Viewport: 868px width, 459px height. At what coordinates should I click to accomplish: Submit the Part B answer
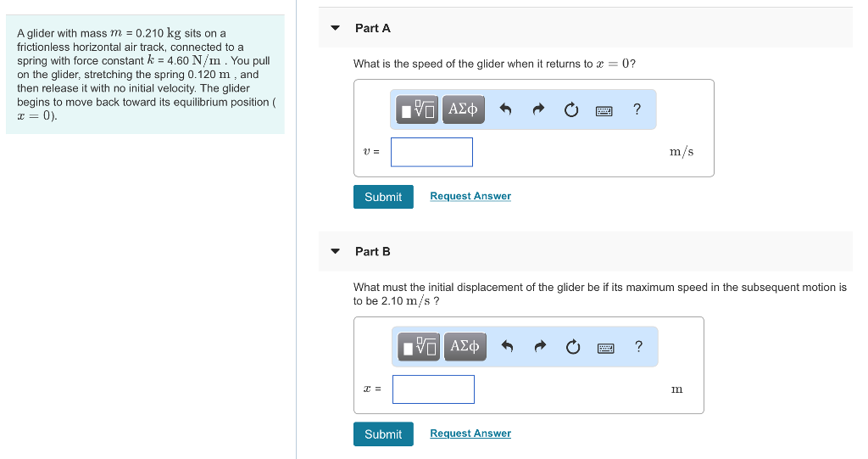[383, 434]
